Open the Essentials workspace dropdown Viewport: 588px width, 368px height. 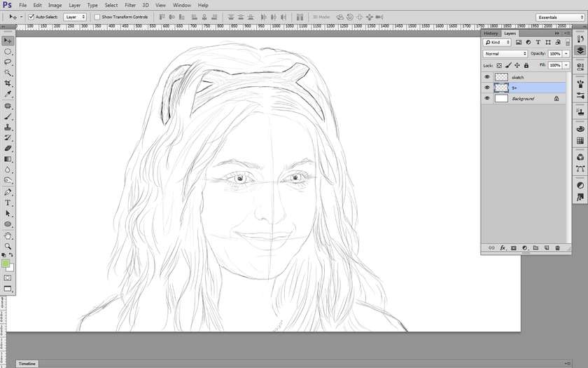coord(559,17)
